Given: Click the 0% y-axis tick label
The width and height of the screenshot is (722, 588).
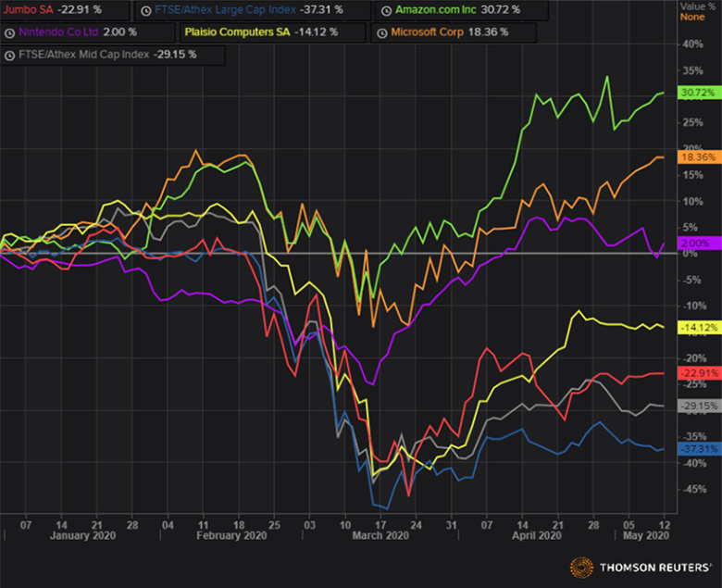Looking at the screenshot, I should click(x=690, y=254).
